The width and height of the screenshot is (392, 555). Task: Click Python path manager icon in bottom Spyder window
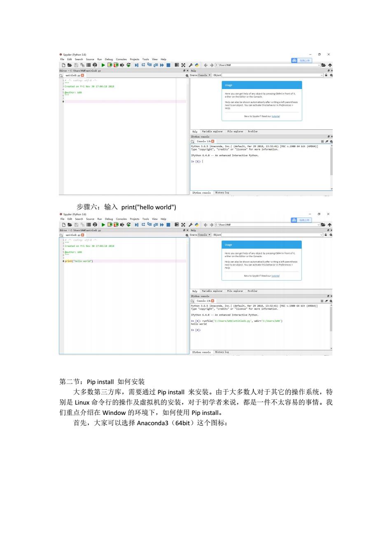tap(197, 225)
